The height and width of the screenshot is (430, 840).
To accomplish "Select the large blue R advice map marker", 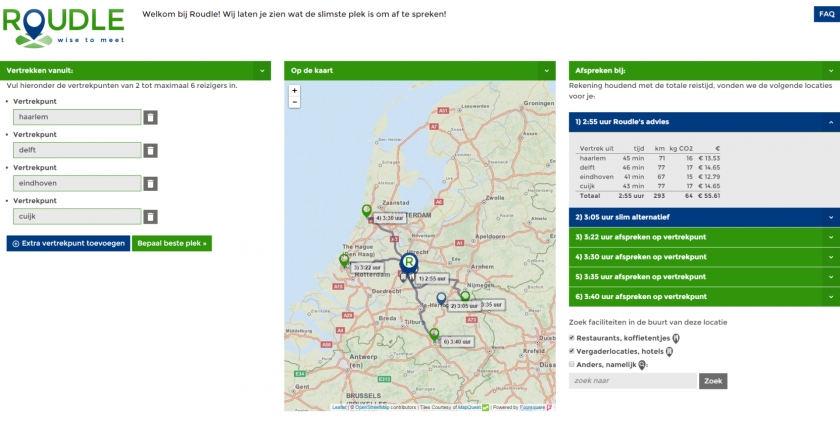I will tap(409, 263).
